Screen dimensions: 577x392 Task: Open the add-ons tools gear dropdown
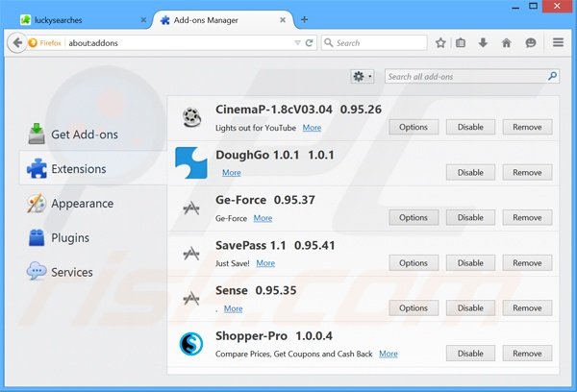tap(363, 77)
